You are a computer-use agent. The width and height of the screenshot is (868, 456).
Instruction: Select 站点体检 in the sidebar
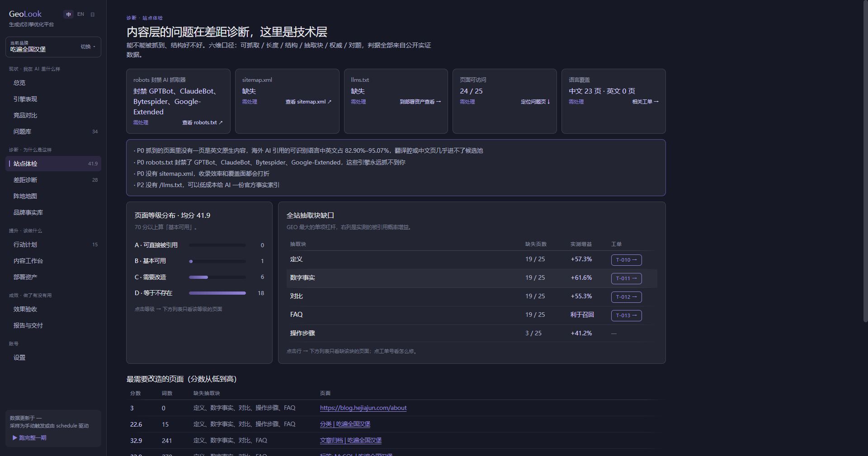click(53, 164)
